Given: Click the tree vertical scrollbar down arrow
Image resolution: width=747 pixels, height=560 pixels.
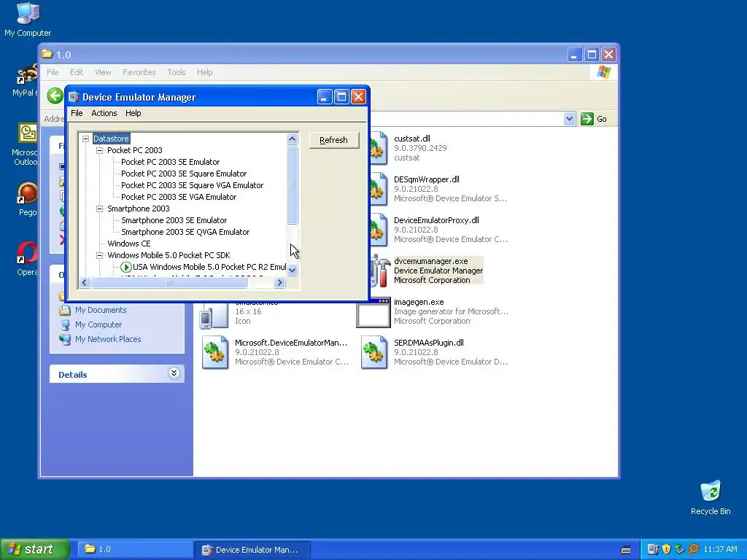Looking at the screenshot, I should [292, 270].
